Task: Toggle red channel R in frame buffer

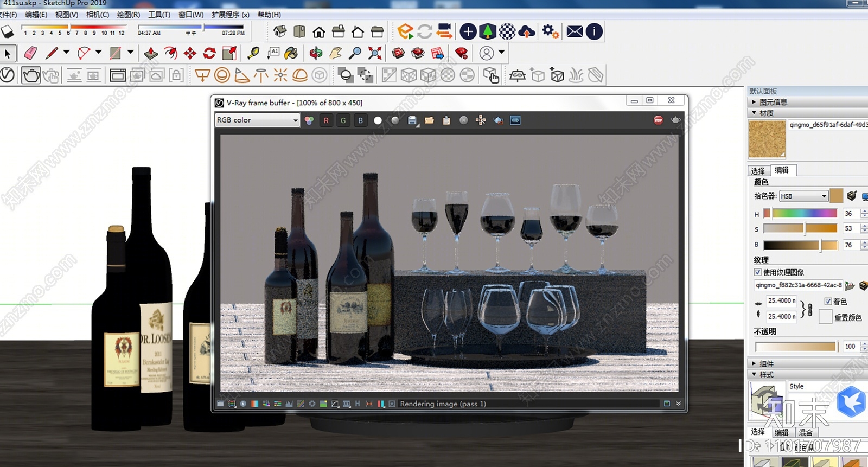Action: tap(326, 120)
